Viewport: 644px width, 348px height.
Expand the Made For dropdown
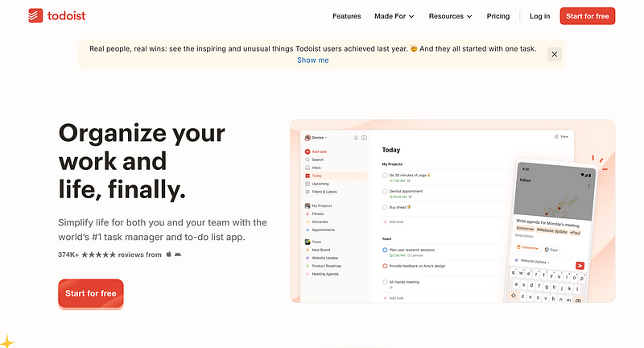(394, 16)
